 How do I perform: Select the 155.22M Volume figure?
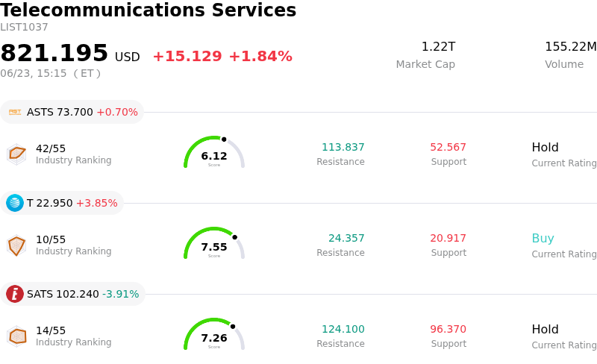(x=571, y=46)
